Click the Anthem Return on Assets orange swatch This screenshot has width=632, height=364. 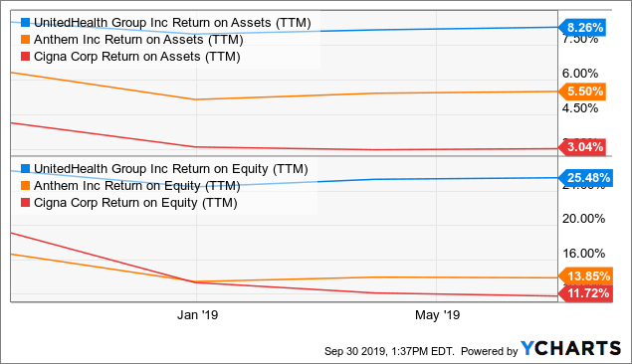pos(26,40)
